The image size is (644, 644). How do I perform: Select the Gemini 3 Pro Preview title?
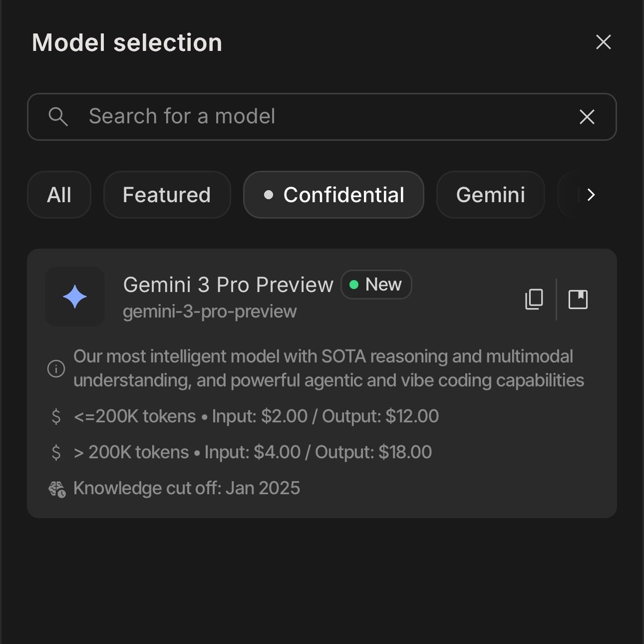[x=228, y=285]
